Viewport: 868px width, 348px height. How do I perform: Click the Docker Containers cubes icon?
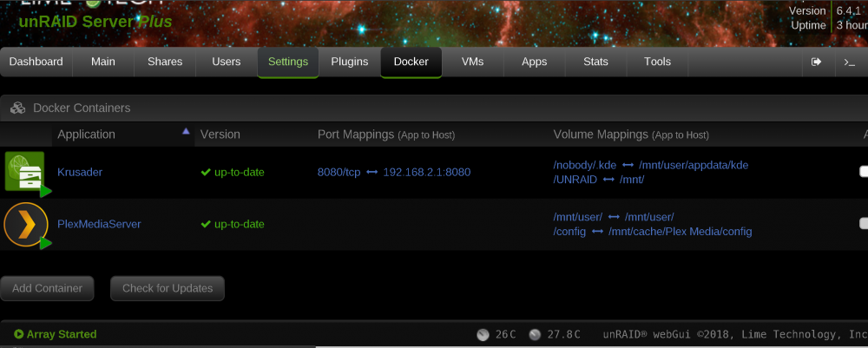click(x=18, y=108)
